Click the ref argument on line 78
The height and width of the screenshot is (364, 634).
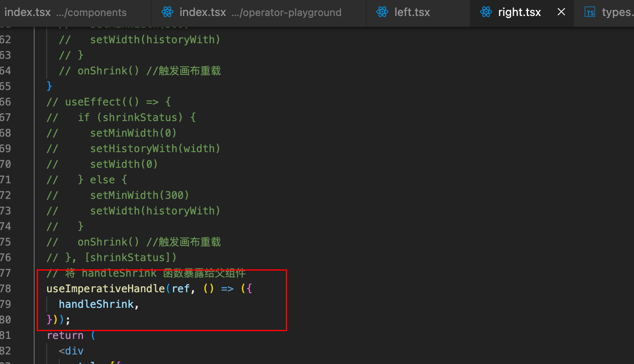click(180, 289)
